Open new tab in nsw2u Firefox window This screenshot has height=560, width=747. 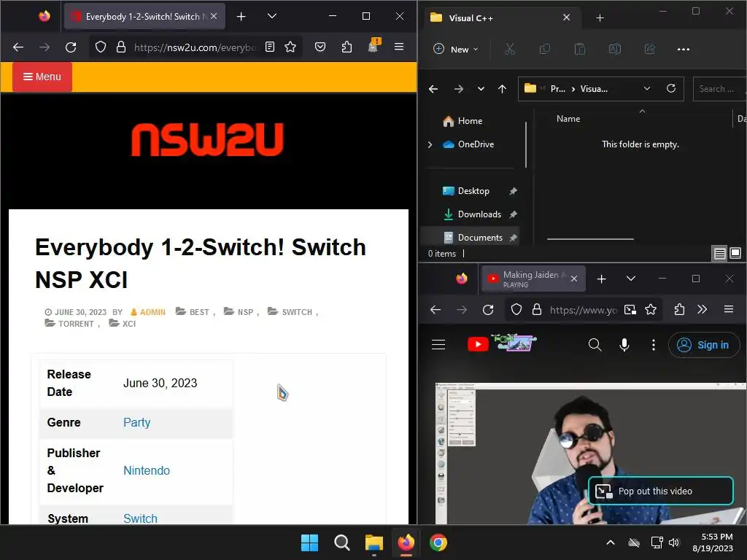pos(241,17)
